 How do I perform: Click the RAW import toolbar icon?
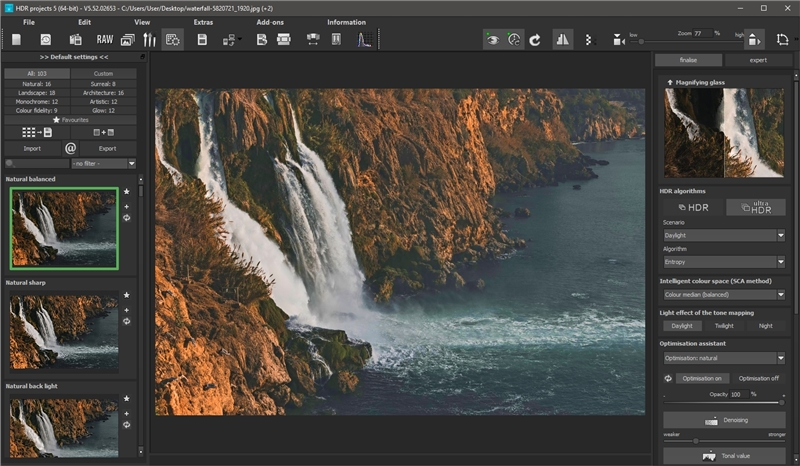104,40
